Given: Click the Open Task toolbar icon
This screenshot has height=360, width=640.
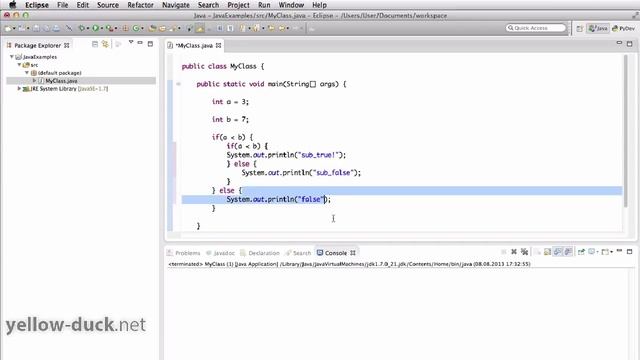Looking at the screenshot, I should pos(162,28).
